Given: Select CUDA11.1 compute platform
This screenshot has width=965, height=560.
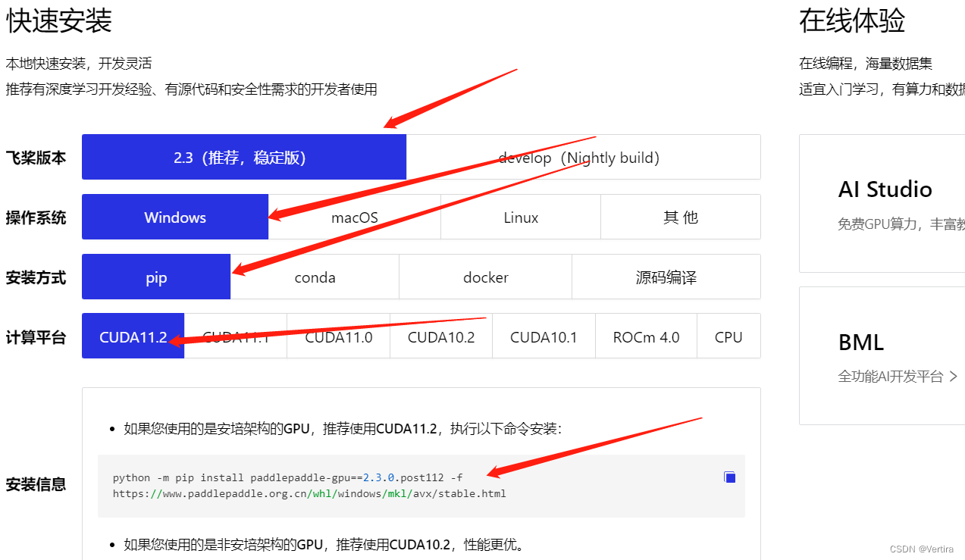Looking at the screenshot, I should pos(235,336).
